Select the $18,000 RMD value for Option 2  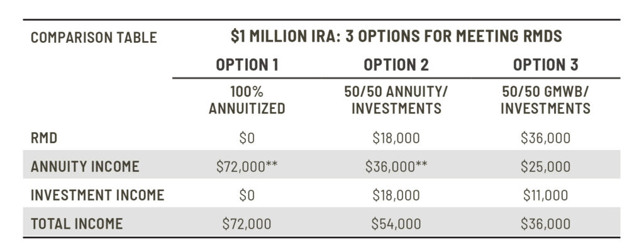(396, 139)
